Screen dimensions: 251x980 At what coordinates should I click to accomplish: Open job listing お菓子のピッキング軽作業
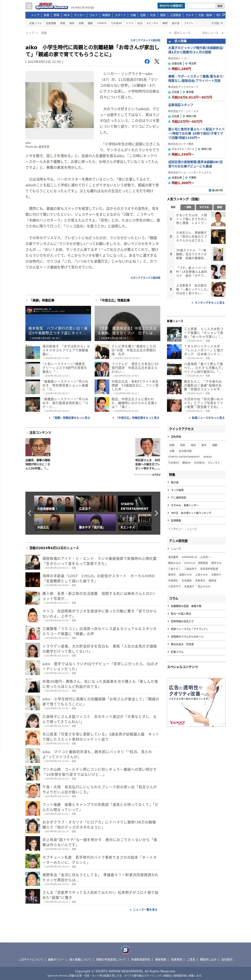pyautogui.click(x=196, y=50)
